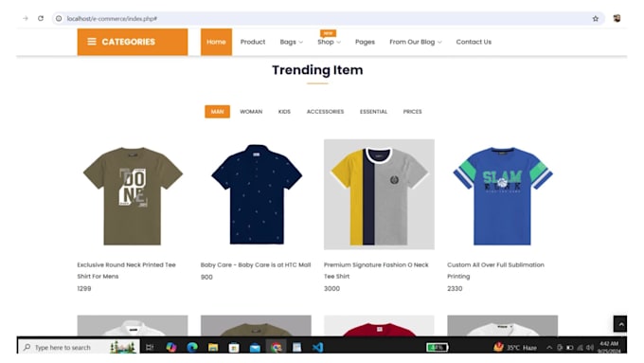Click the taskbar search box
This screenshot has height=363, width=644.
point(79,348)
